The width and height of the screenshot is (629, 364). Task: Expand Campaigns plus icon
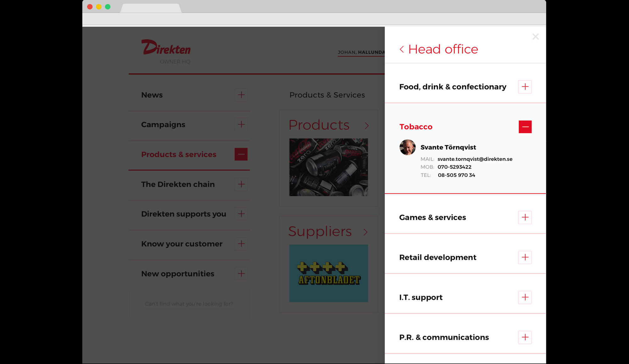241,124
